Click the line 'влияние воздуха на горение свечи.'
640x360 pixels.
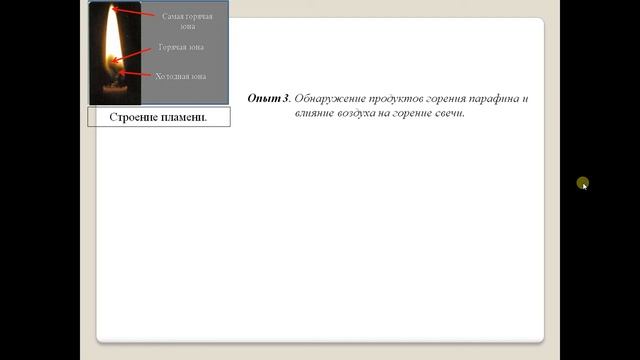(x=380, y=113)
